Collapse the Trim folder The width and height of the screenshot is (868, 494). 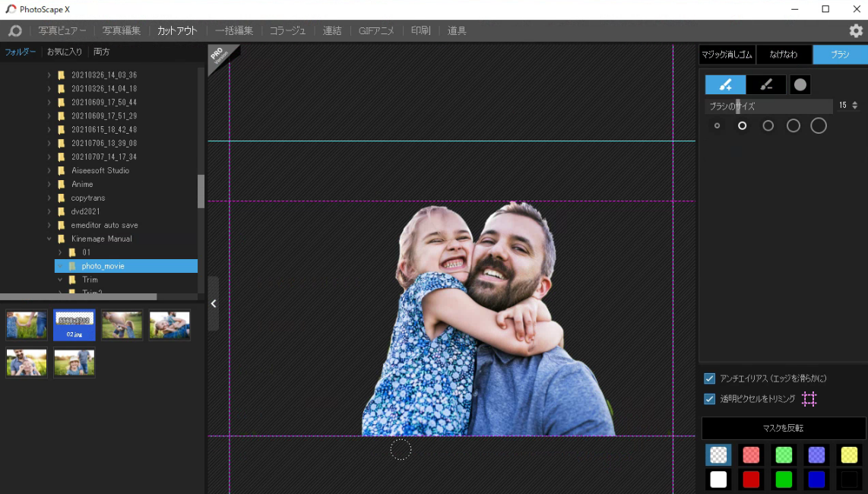coord(60,280)
